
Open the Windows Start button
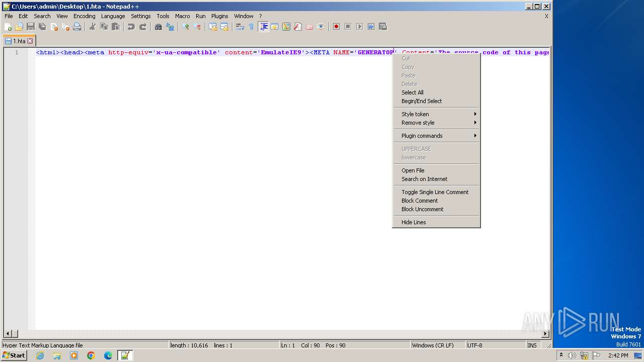point(14,355)
